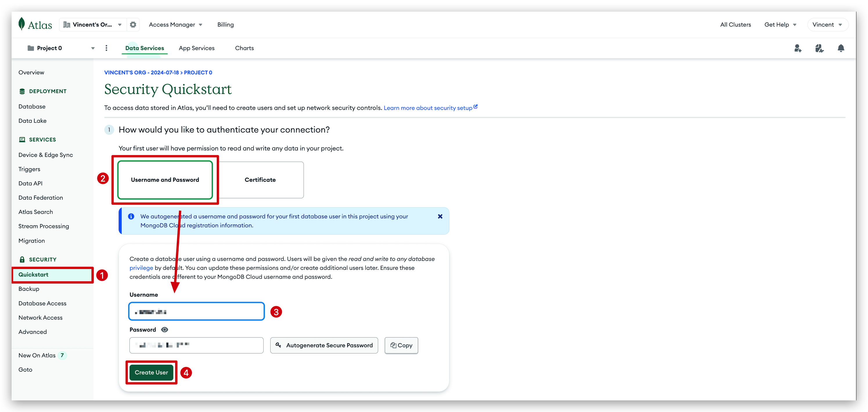This screenshot has height=412, width=868.
Task: Open the Access Manager dropdown
Action: click(176, 25)
